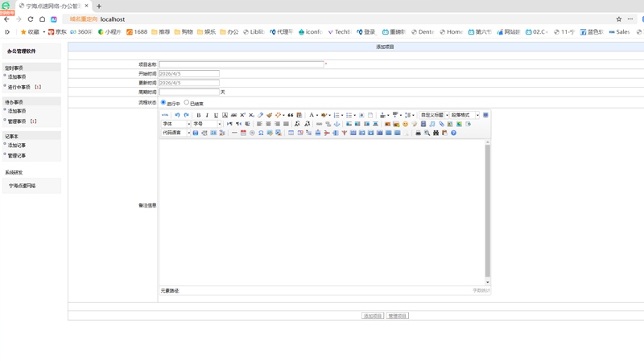Open the font color picker arrow
The width and height of the screenshot is (644, 361).
317,115
